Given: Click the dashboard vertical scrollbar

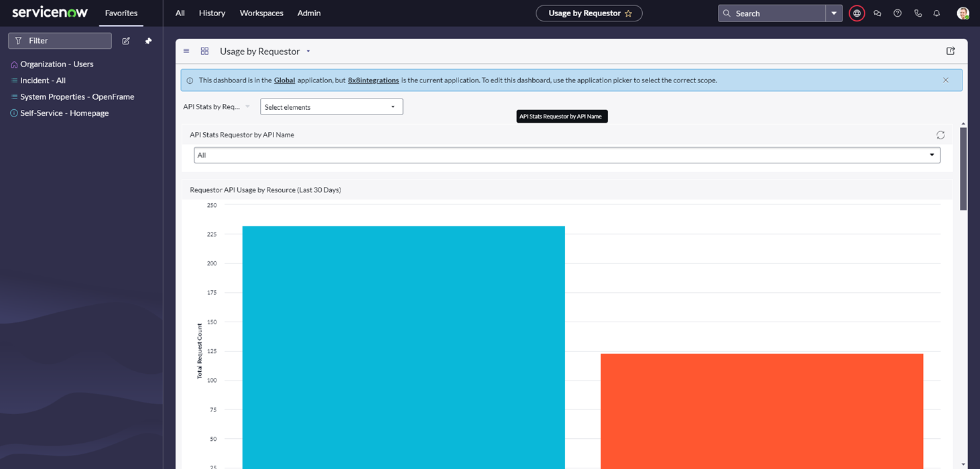Looking at the screenshot, I should [x=963, y=169].
